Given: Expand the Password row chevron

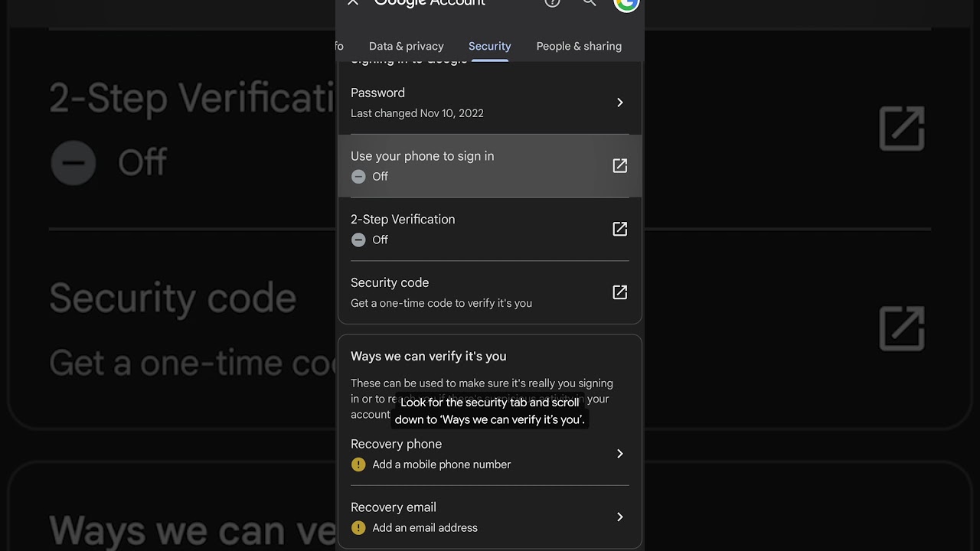Looking at the screenshot, I should pyautogui.click(x=619, y=103).
